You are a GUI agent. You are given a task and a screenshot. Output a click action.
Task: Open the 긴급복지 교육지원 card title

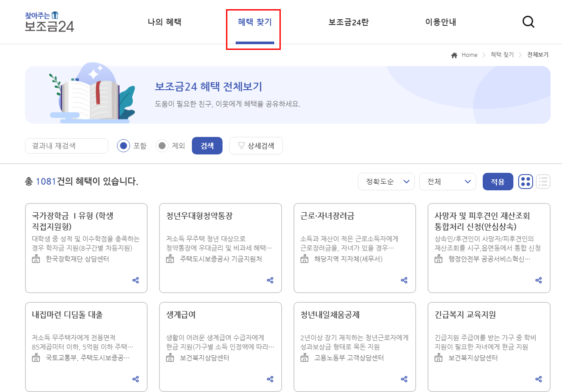coord(465,315)
